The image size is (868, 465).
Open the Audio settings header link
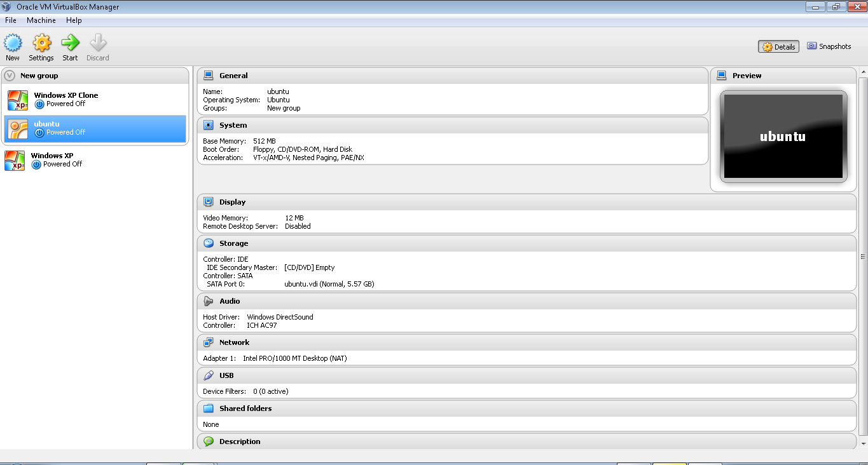point(230,301)
